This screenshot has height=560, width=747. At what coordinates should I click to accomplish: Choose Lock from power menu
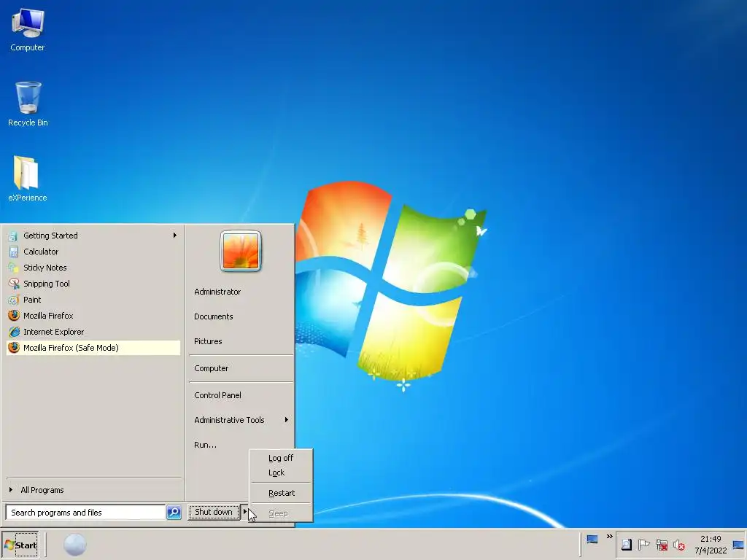pyautogui.click(x=281, y=472)
